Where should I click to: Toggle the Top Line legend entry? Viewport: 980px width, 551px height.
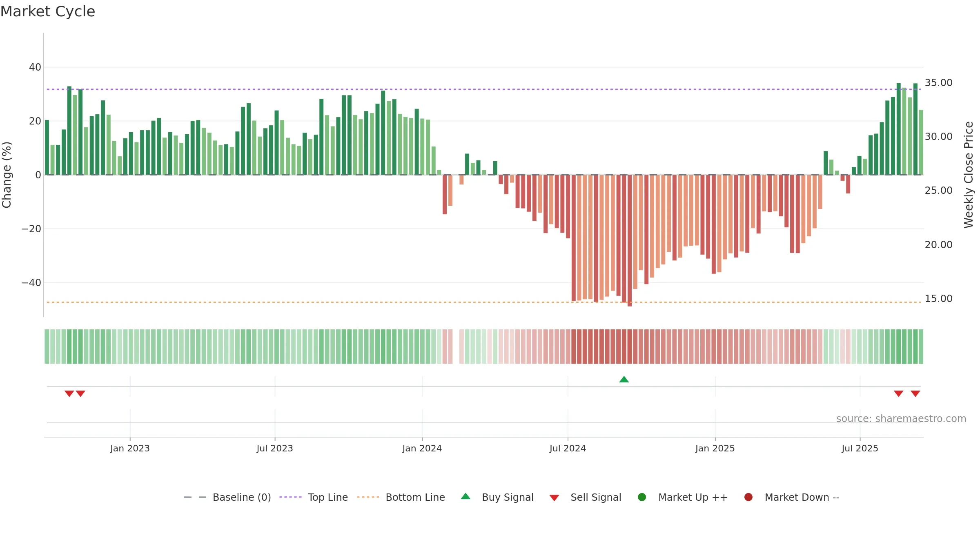pyautogui.click(x=314, y=497)
